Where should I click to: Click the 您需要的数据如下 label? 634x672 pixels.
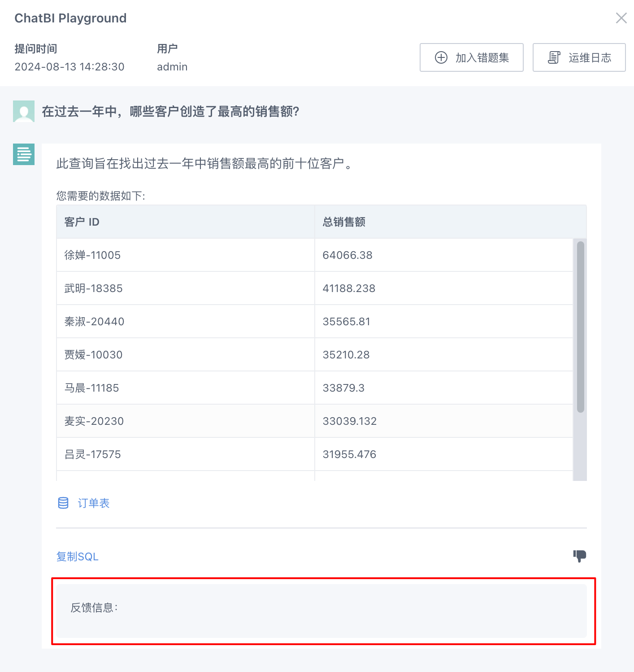tap(100, 196)
